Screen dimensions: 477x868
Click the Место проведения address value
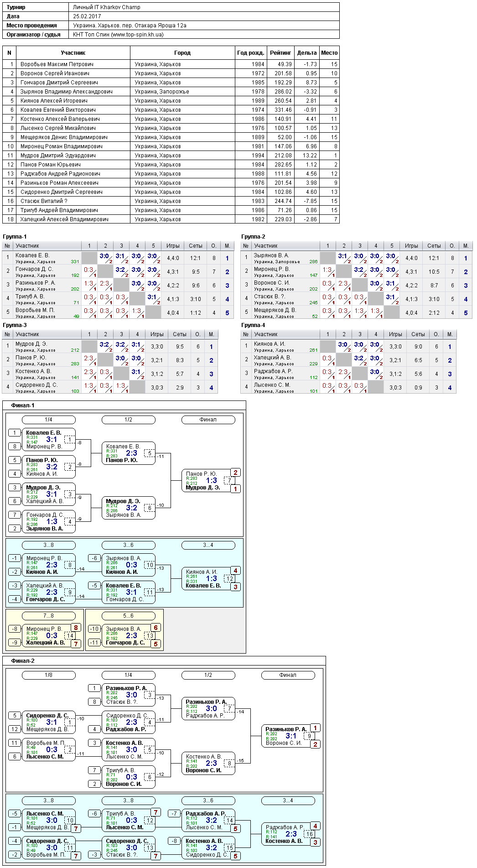click(130, 26)
